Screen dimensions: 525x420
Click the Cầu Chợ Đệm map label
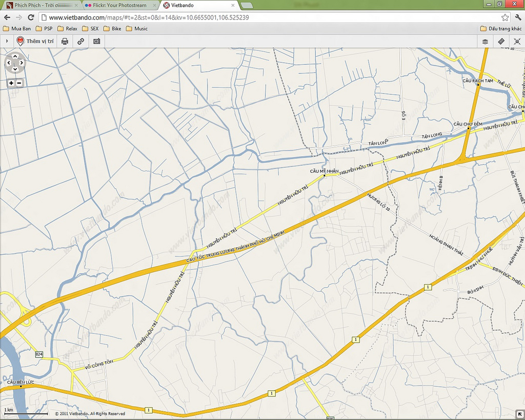coord(468,124)
